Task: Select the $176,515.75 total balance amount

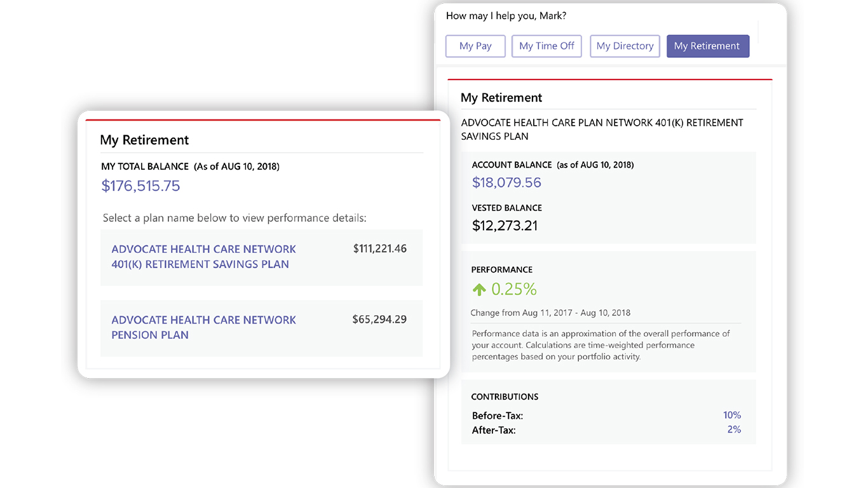Action: (x=140, y=186)
